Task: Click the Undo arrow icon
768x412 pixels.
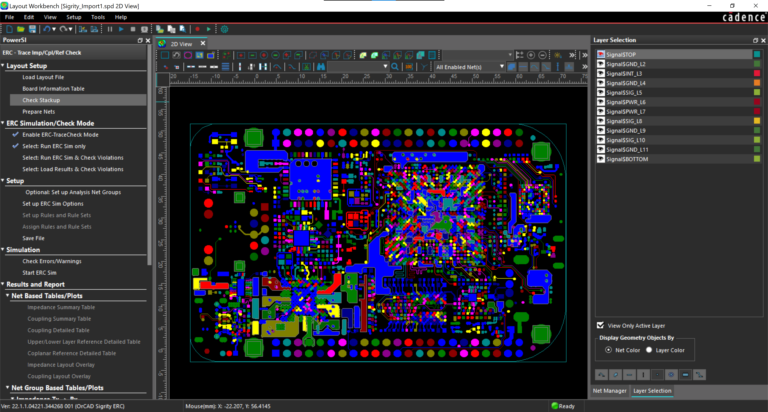Action: (49, 29)
